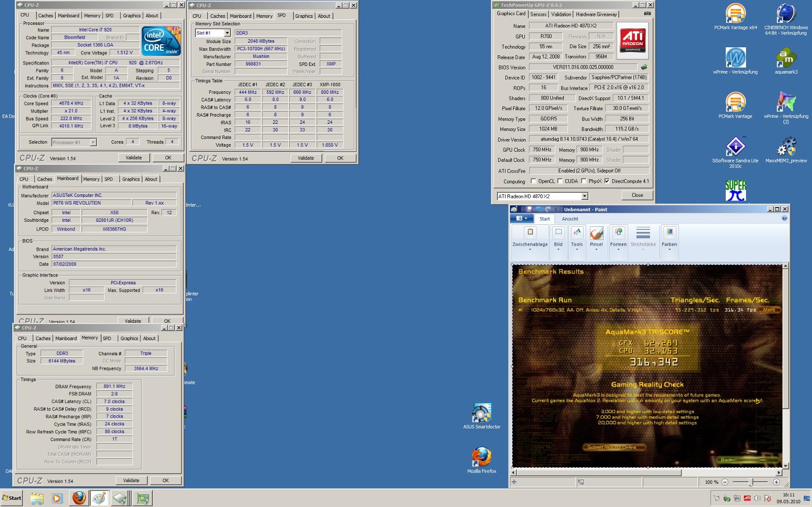This screenshot has width=812, height=507.
Task: Open Slot #1 memory slot dropdown
Action: pyautogui.click(x=227, y=33)
